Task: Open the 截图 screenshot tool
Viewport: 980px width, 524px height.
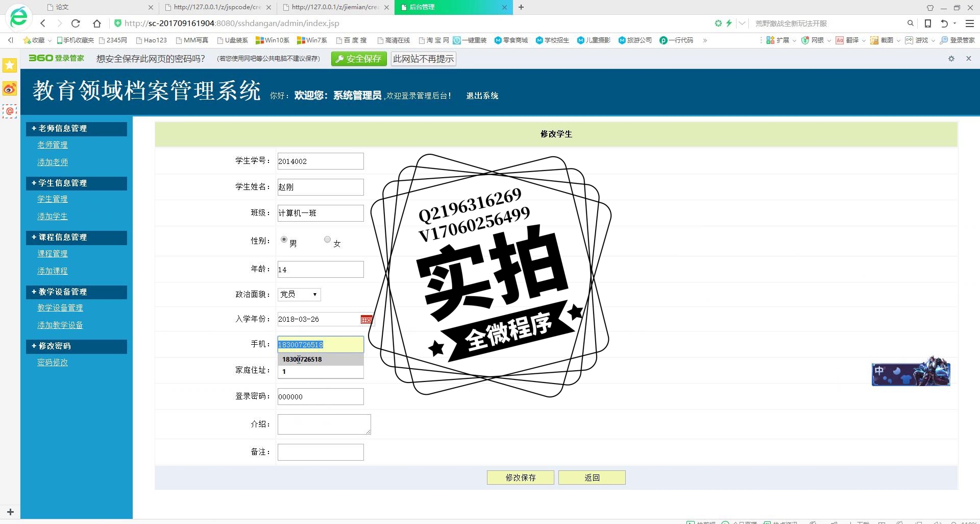Action: point(882,40)
